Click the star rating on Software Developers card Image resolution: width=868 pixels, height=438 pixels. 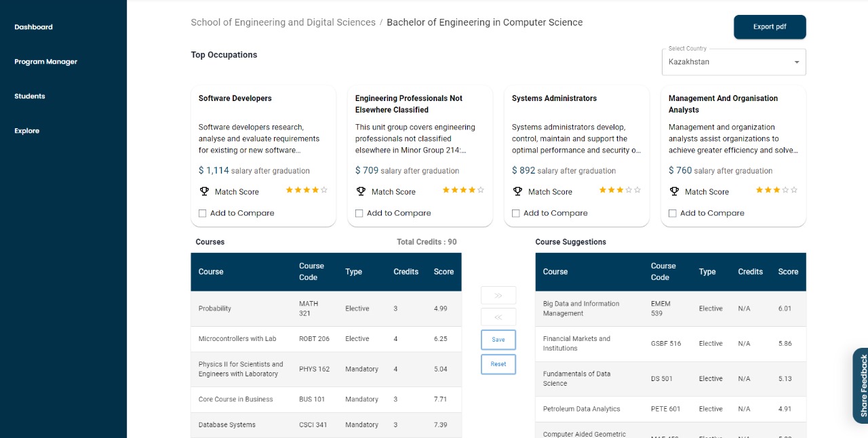click(307, 191)
